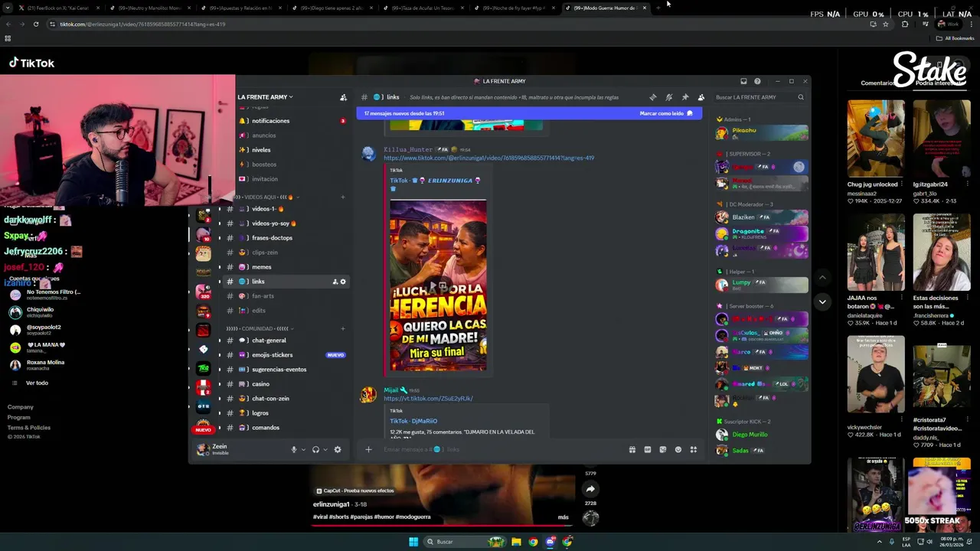This screenshot has width=980, height=551.
Task: Click member Pikachu in Admins list
Action: (761, 133)
